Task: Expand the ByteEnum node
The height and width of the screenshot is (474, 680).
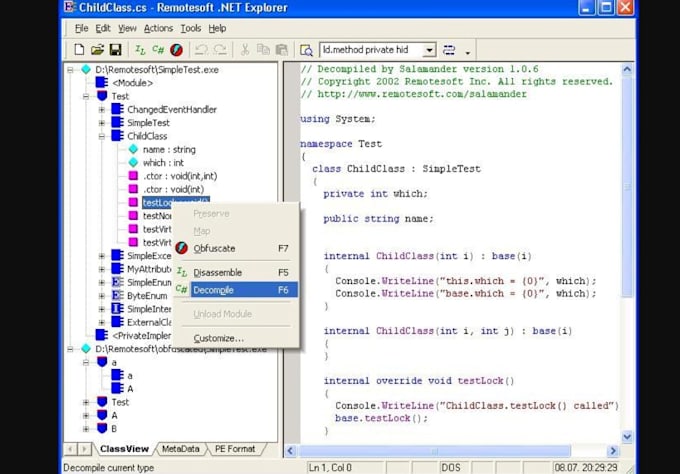Action: click(x=101, y=296)
